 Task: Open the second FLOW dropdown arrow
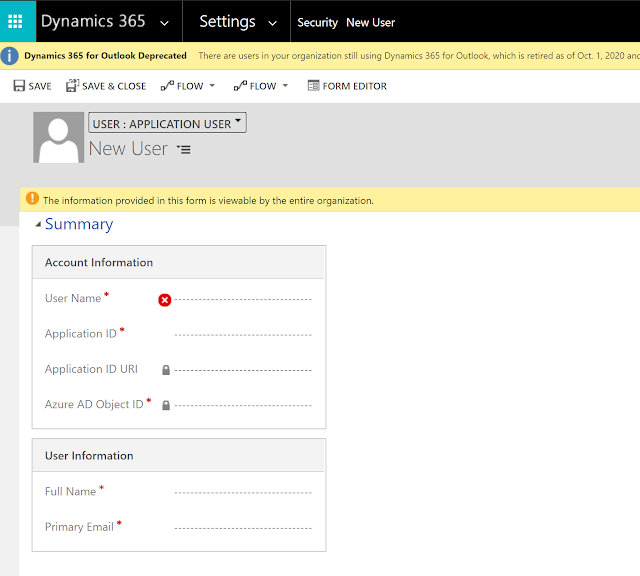285,86
